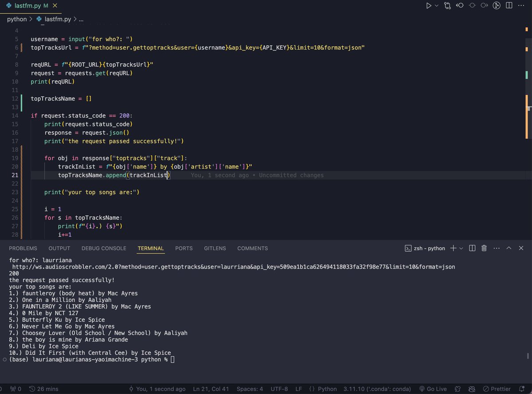Viewport: 532px width, 394px height.
Task: Select the TERMINAL panel tab
Action: 151,248
